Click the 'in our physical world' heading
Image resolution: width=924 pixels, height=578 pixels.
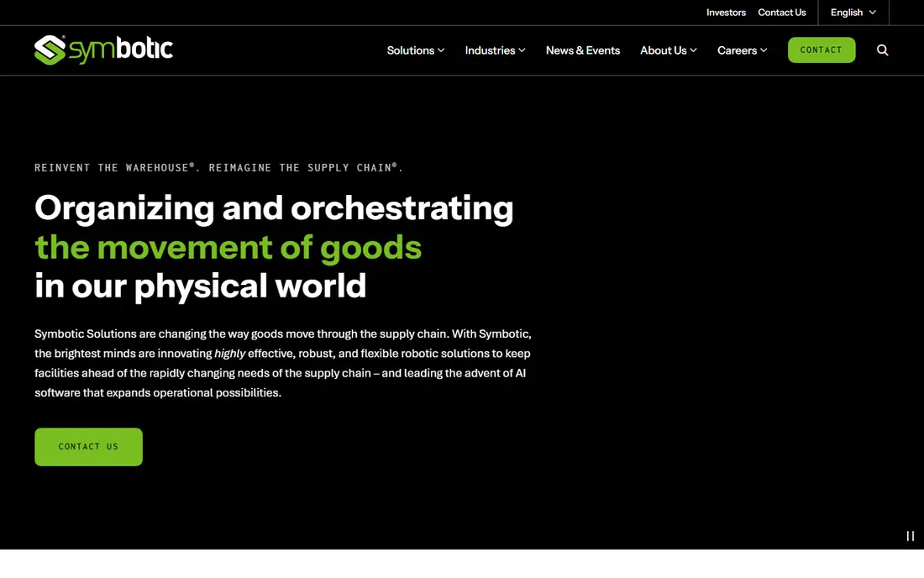click(x=201, y=286)
